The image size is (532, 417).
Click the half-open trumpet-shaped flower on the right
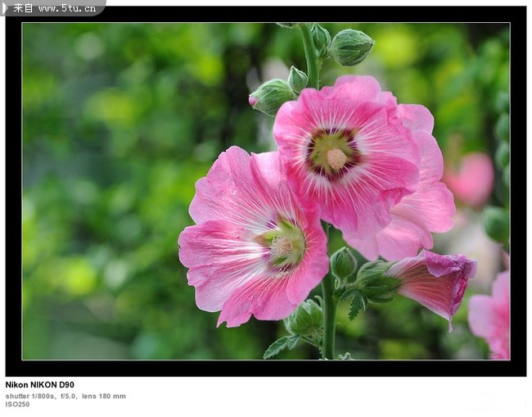click(434, 281)
